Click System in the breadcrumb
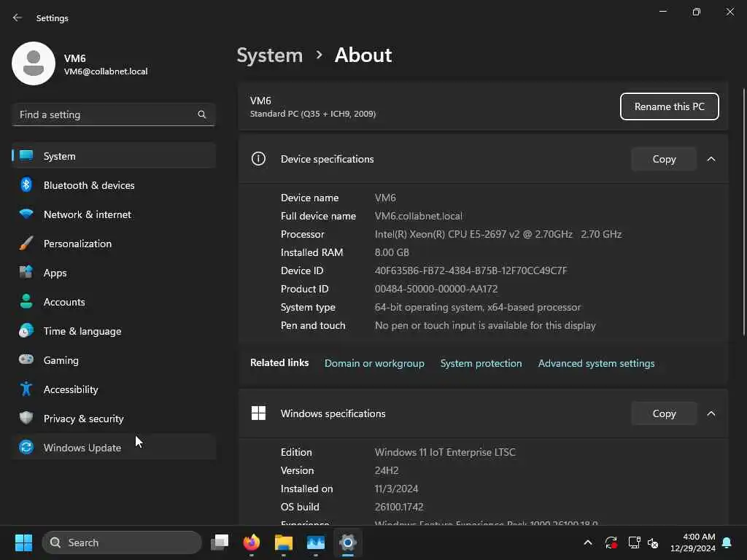This screenshot has width=747, height=560. tap(270, 55)
